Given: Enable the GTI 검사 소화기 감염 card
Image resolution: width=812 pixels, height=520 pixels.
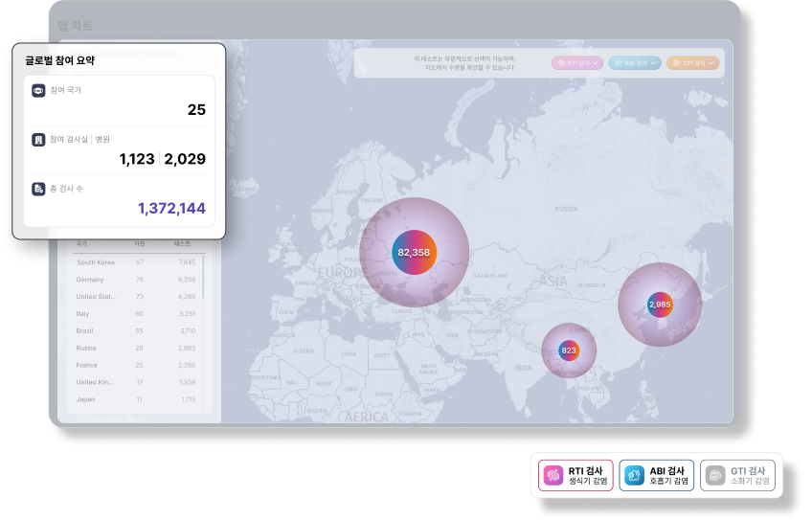Looking at the screenshot, I should point(738,475).
